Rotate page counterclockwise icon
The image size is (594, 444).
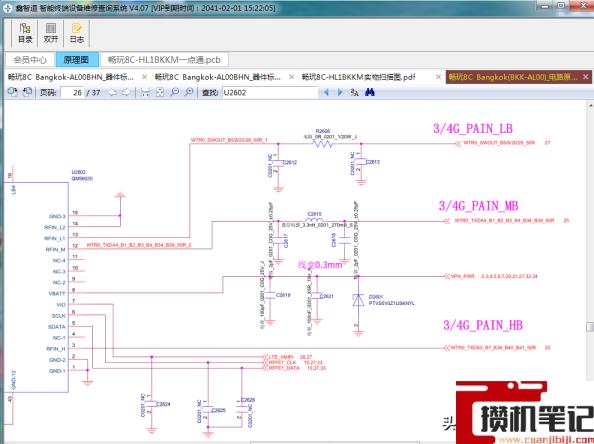13,92
